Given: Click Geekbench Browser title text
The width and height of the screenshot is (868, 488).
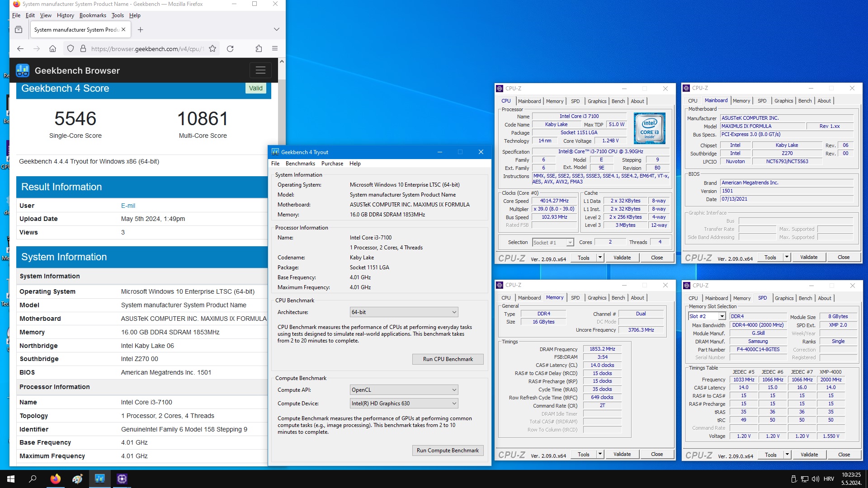Looking at the screenshot, I should click(77, 70).
